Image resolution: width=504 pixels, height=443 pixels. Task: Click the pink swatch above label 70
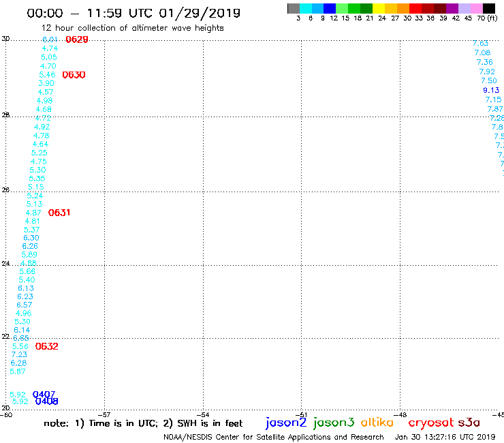tap(476, 8)
